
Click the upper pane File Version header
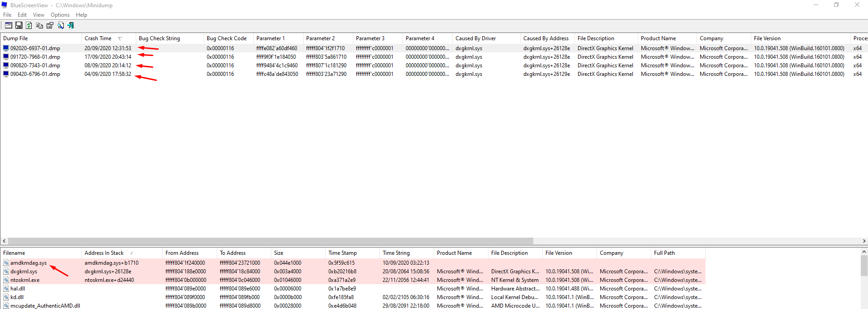tap(801, 38)
